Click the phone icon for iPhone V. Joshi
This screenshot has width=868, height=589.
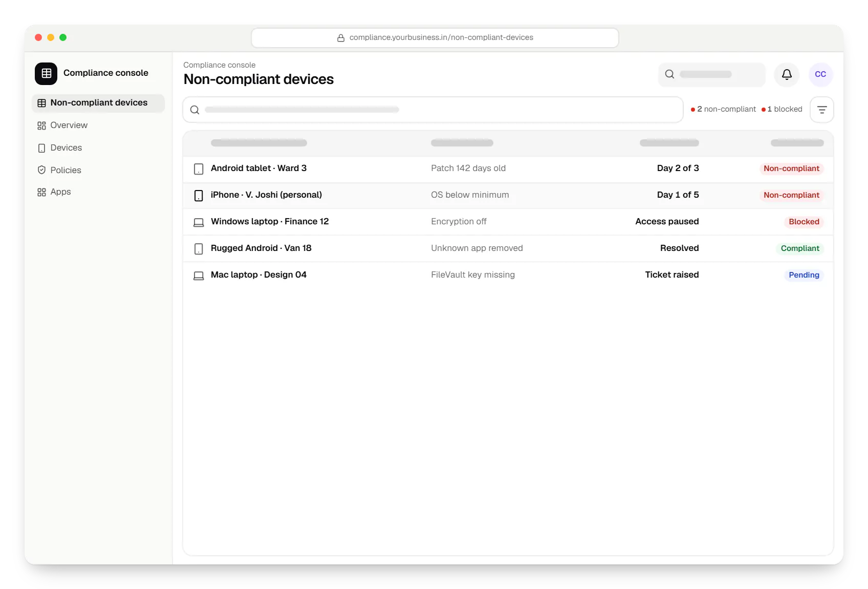coord(199,196)
